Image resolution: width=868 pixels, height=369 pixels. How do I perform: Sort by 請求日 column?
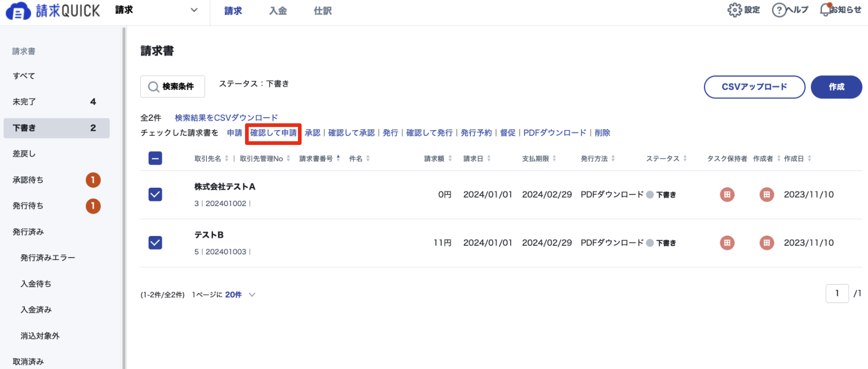tap(489, 158)
